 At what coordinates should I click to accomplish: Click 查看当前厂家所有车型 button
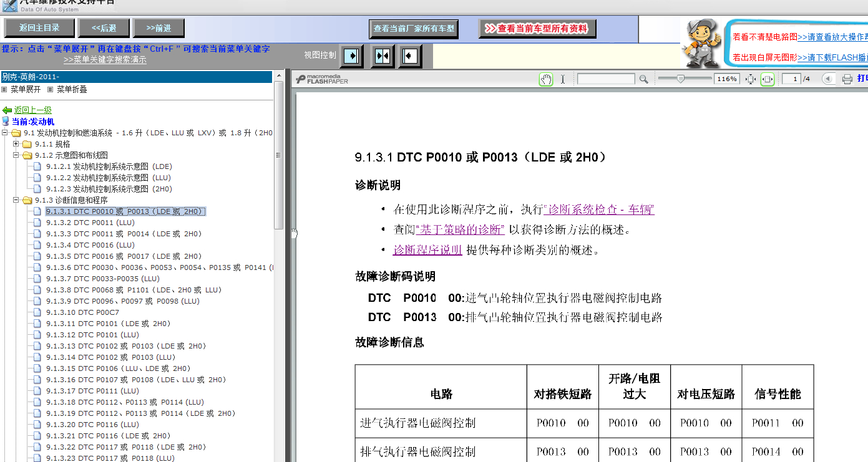pos(414,29)
